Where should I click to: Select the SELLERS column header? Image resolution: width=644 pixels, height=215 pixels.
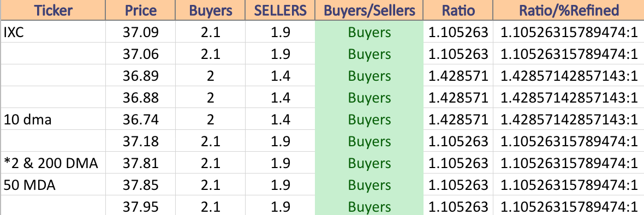pyautogui.click(x=280, y=10)
